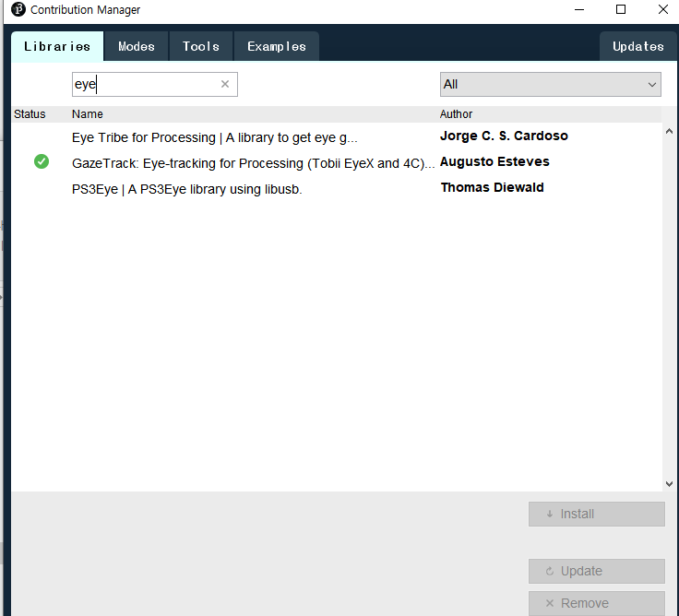Click the Processing logo in the title bar
This screenshot has height=616, width=679.
click(18, 9)
